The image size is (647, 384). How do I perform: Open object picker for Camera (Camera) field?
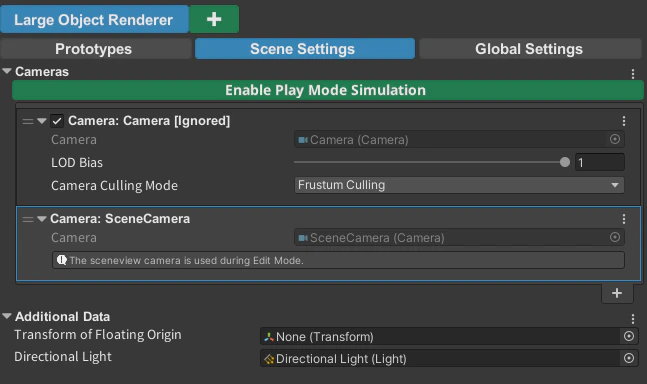tap(614, 139)
